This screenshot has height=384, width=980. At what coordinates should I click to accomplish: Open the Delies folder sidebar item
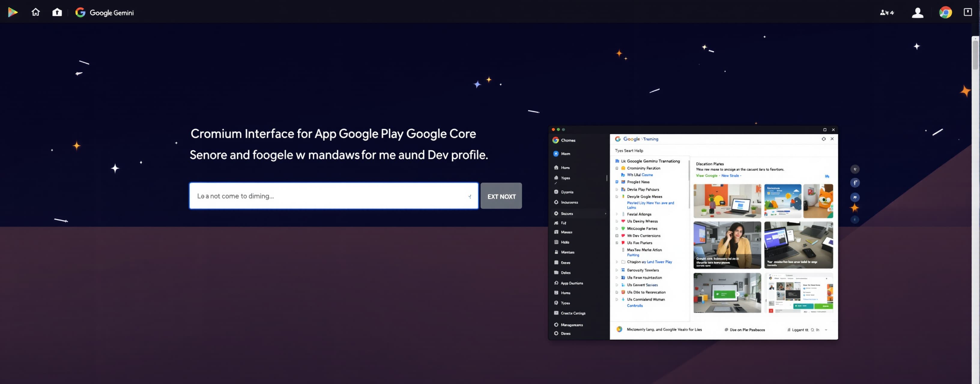point(562,273)
